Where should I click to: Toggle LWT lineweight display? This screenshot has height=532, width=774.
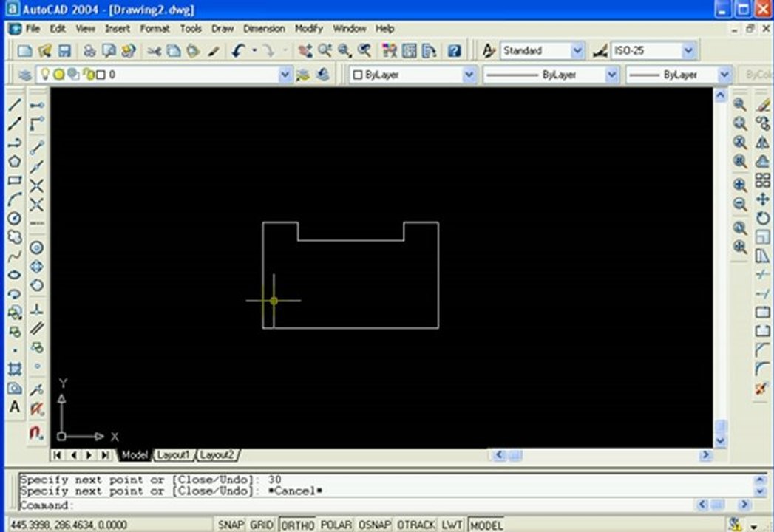(x=452, y=525)
